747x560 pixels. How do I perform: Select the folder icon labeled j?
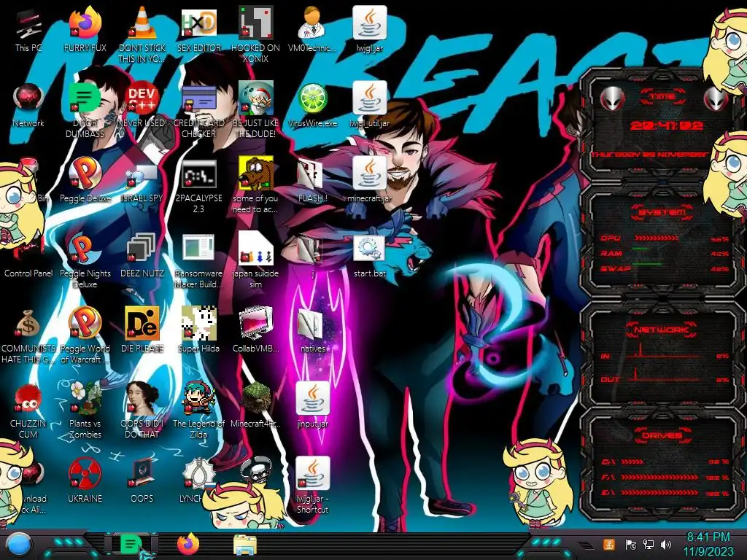(311, 249)
